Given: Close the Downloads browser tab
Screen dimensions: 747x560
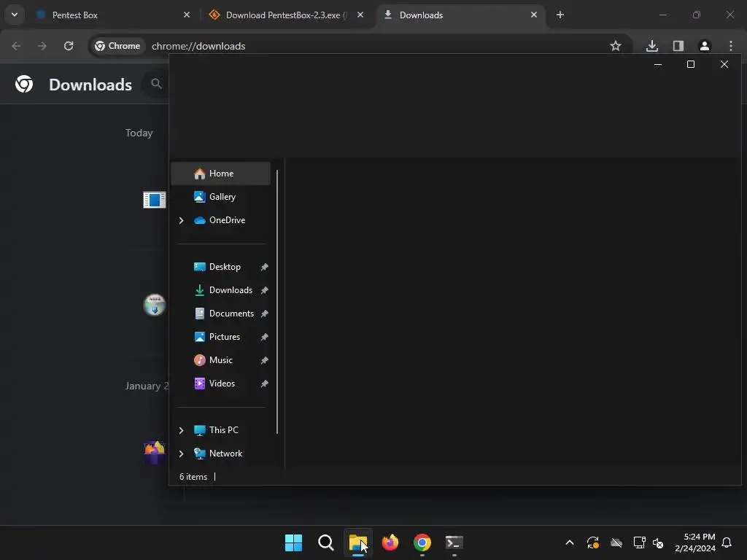Looking at the screenshot, I should (x=533, y=15).
